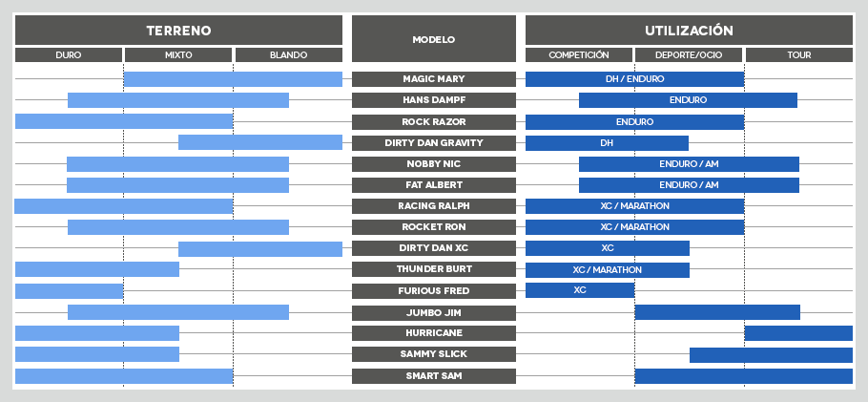This screenshot has width=868, height=402.
Task: Choose the MIXTO terrain column
Action: coord(178,55)
